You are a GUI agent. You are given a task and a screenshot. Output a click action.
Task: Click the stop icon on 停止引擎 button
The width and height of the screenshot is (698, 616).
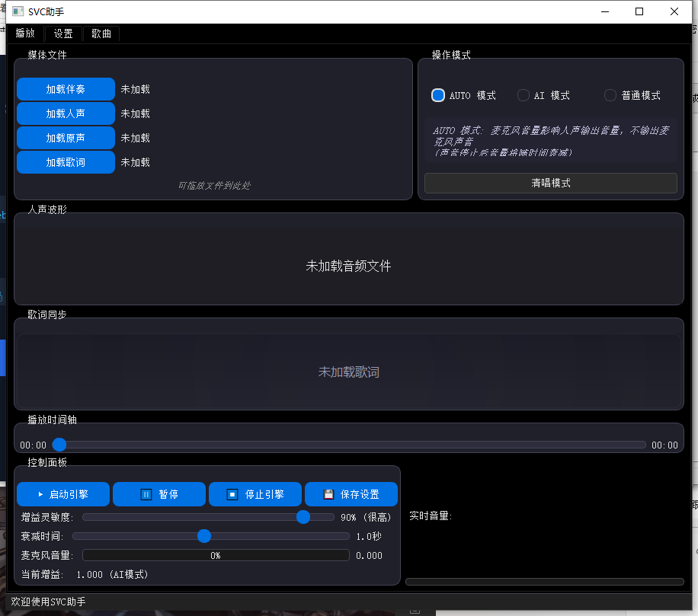point(234,493)
